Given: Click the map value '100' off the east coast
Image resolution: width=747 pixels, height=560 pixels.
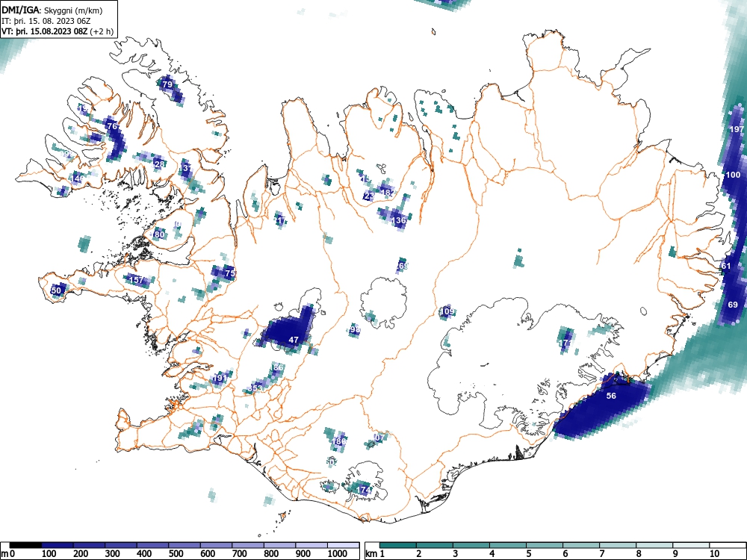Looking at the screenshot, I should pyautogui.click(x=733, y=175).
